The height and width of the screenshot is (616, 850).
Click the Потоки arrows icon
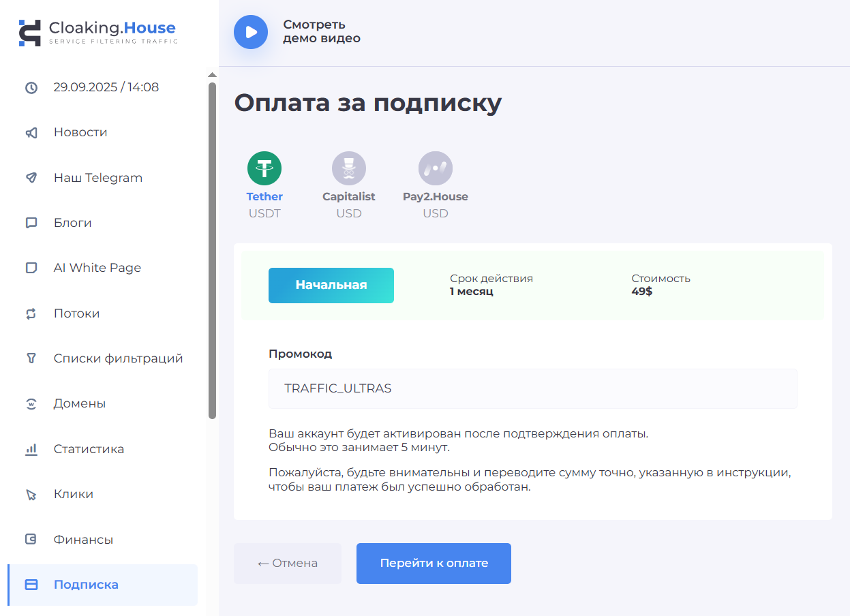pyautogui.click(x=31, y=313)
